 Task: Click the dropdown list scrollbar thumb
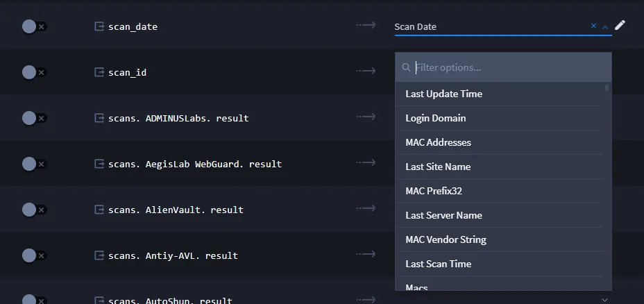(607, 87)
